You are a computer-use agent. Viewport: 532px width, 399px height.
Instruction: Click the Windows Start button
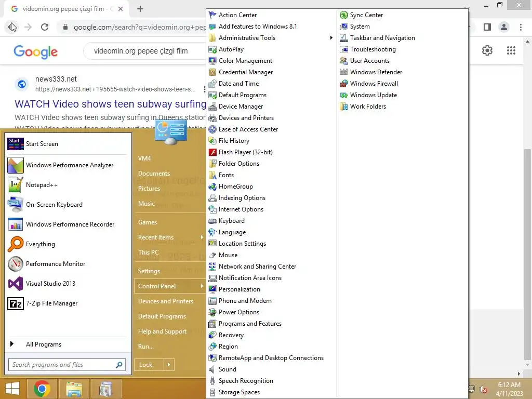tap(12, 389)
